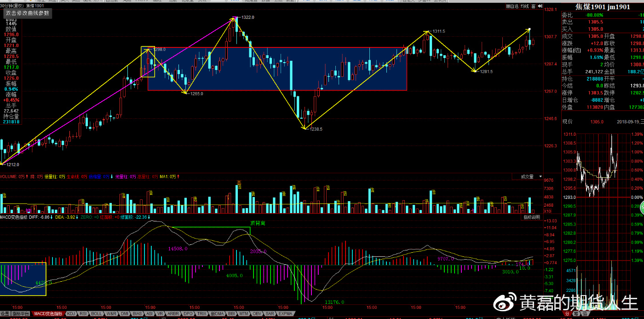Open the EXPMA indicator tab
The width and height of the screenshot is (644, 319).
pos(286,314)
